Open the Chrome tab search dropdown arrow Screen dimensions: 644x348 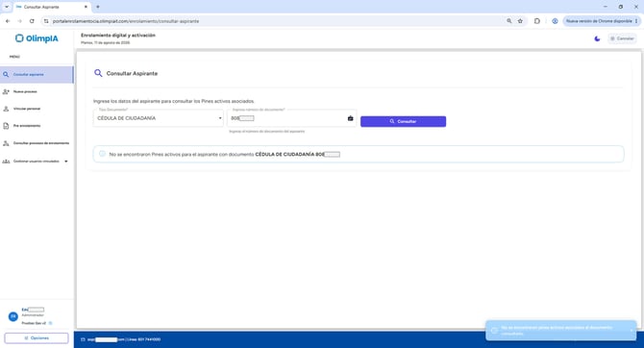(x=7, y=7)
